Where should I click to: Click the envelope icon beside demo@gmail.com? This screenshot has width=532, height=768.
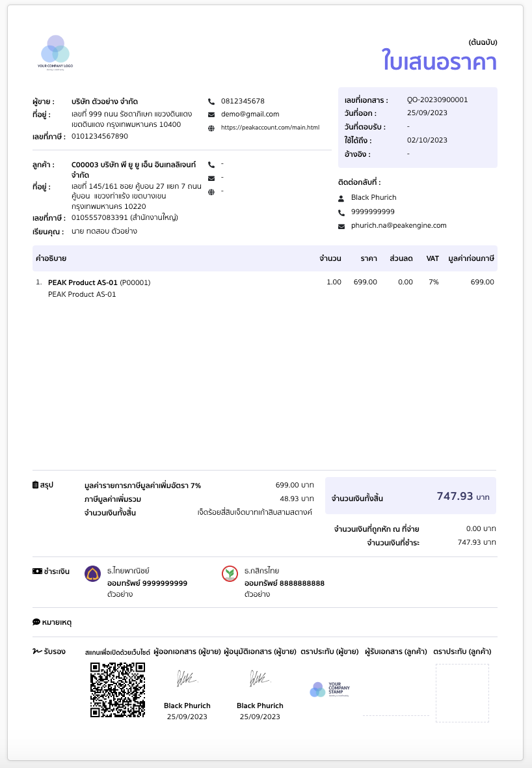point(211,115)
